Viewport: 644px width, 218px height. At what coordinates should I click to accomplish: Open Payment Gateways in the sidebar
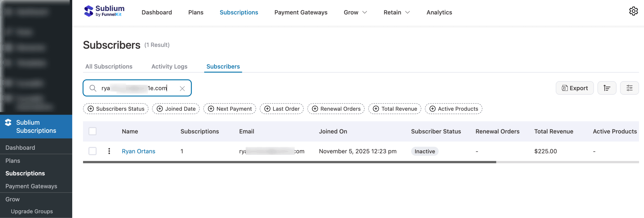coord(31,186)
